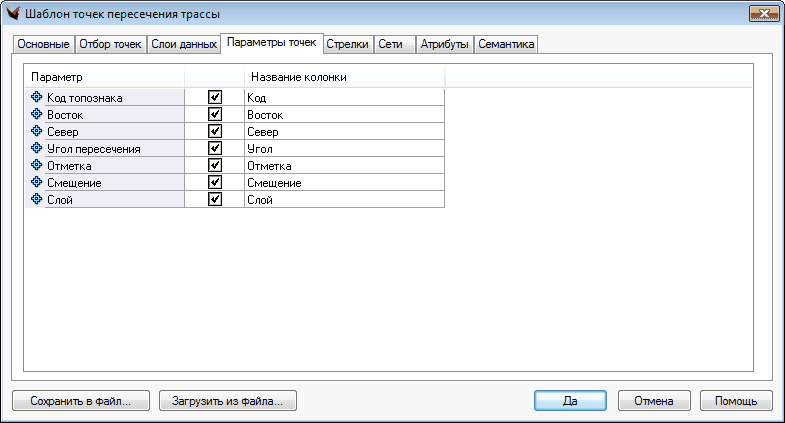The height and width of the screenshot is (423, 785).
Task: Go to the Семантика tab
Action: pos(506,45)
